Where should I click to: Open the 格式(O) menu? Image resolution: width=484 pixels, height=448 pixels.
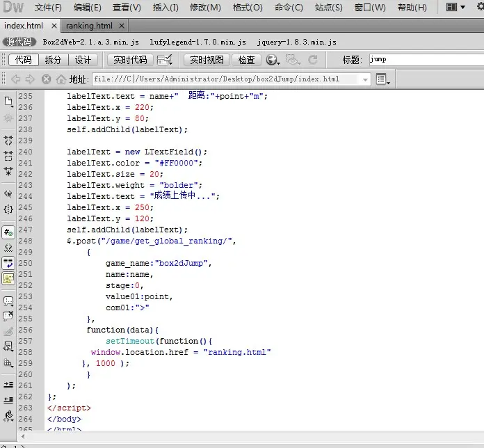coord(248,7)
